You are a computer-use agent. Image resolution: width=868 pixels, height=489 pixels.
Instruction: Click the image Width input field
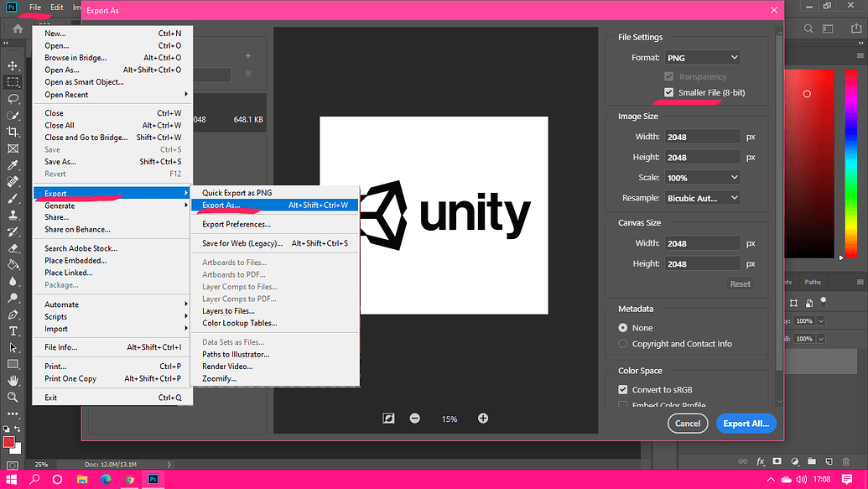click(702, 136)
